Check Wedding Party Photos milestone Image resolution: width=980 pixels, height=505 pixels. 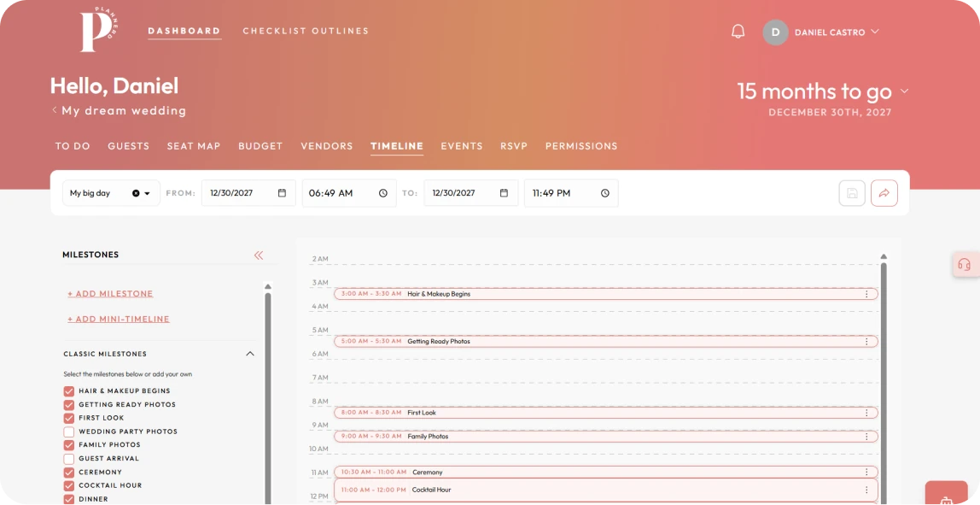pyautogui.click(x=69, y=432)
